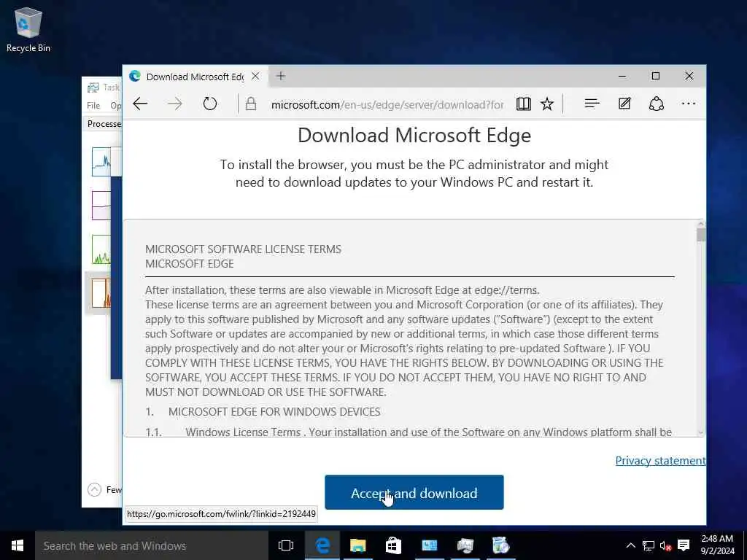747x560 pixels.
Task: Open a new tab with plus button
Action: tap(281, 76)
